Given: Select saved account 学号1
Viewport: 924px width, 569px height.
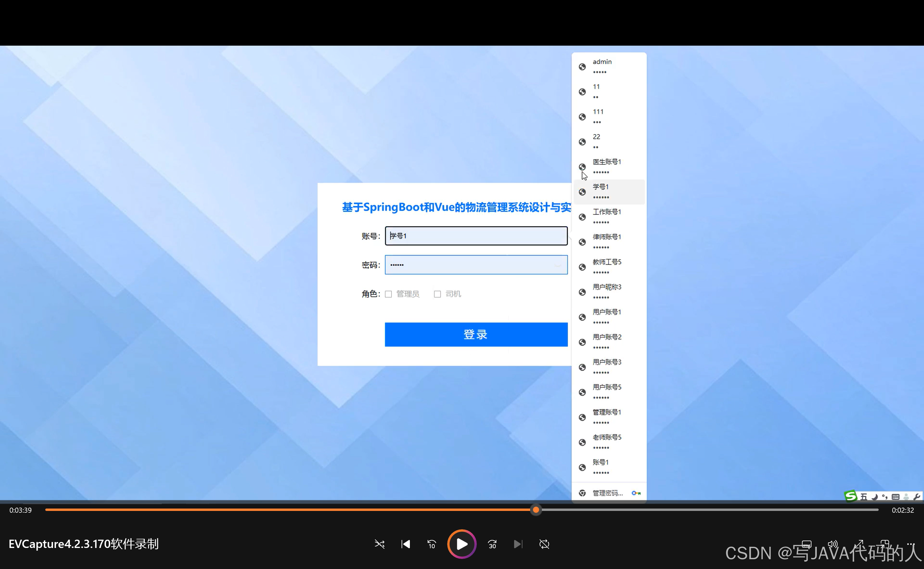Looking at the screenshot, I should [x=609, y=192].
